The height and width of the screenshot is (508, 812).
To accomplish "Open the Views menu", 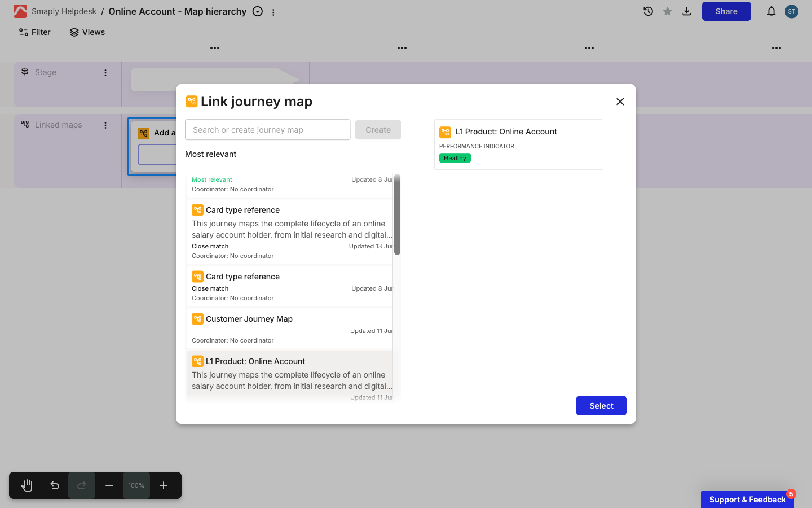I will click(x=87, y=32).
